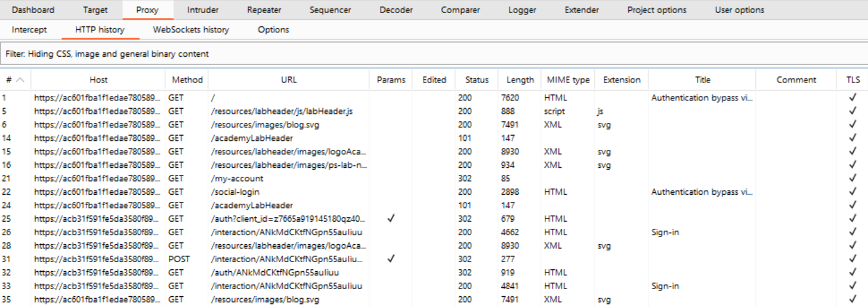Switch to the Target tab
Image resolution: width=868 pixels, height=307 pixels.
pyautogui.click(x=95, y=10)
